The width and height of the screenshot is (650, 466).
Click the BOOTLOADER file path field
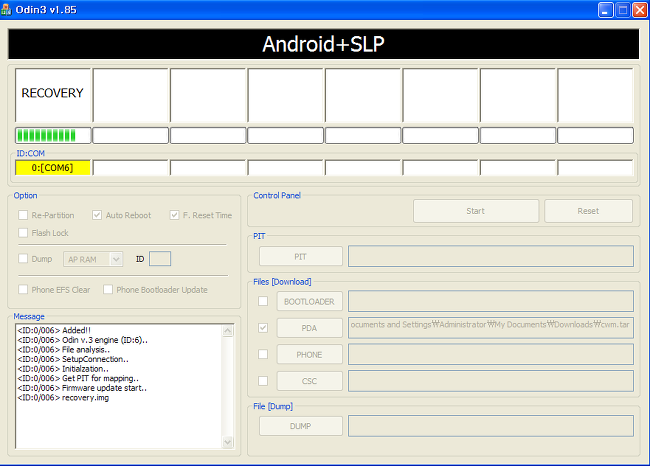coord(491,301)
